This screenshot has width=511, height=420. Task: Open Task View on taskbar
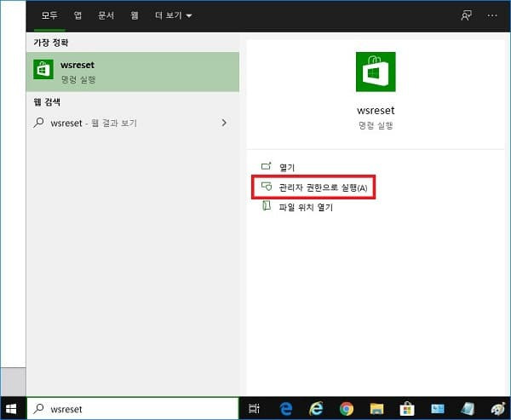pos(254,409)
